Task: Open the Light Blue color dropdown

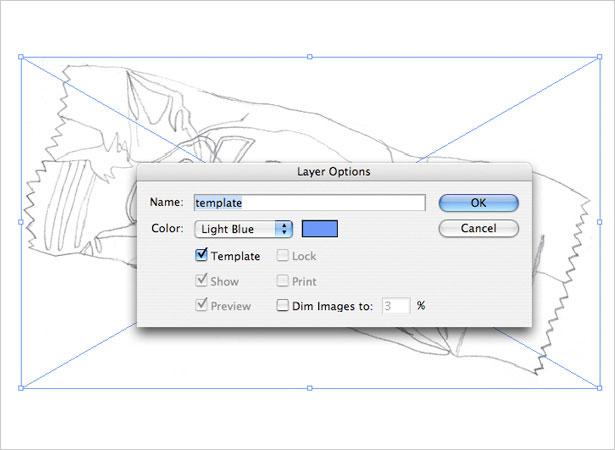Action: tap(244, 229)
